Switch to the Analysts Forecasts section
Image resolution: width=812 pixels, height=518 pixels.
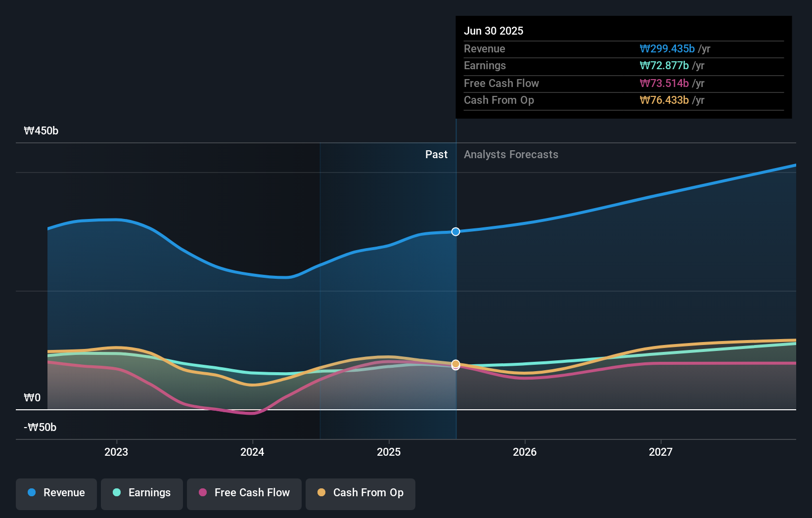pos(511,154)
